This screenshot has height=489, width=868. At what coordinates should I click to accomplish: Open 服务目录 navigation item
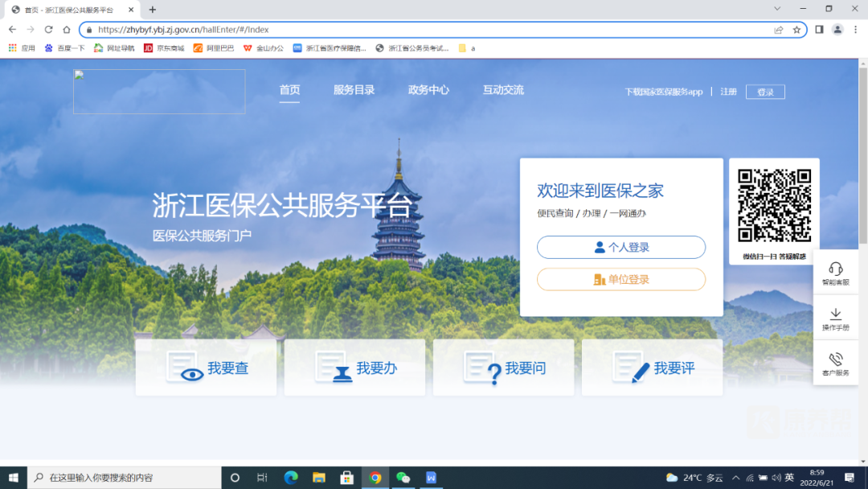(x=354, y=90)
